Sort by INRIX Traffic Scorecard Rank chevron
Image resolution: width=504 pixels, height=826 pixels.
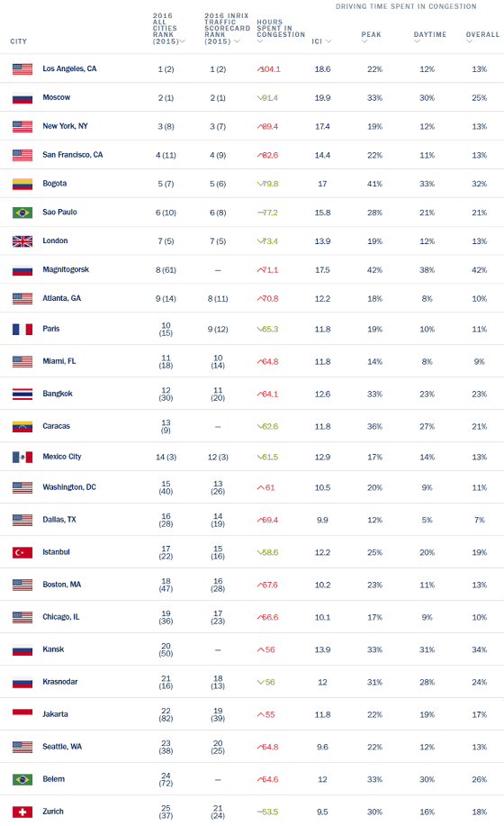238,41
